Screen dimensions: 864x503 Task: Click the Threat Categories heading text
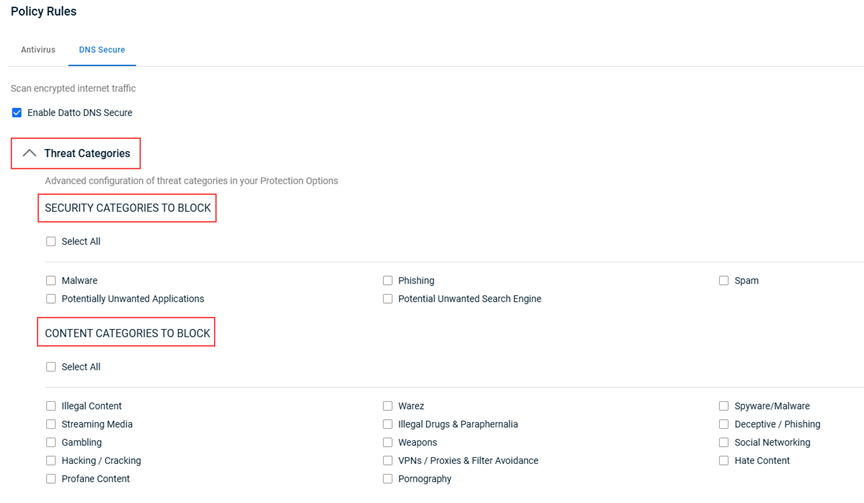point(87,153)
